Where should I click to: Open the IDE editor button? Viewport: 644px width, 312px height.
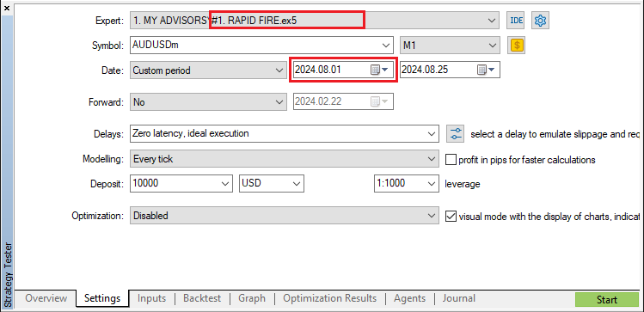click(515, 20)
